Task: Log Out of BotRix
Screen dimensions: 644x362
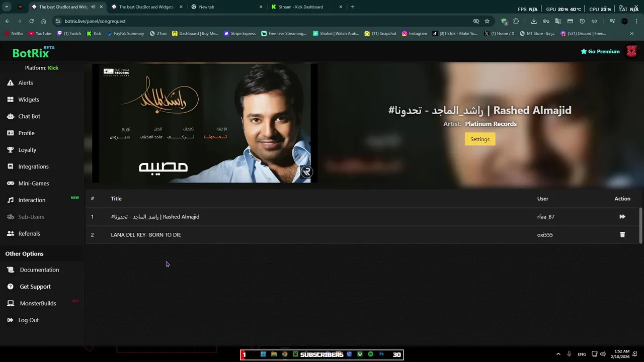Action: pos(28,320)
